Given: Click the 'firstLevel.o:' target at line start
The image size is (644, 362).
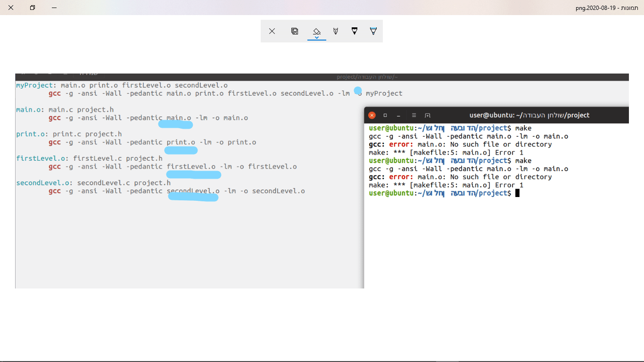Looking at the screenshot, I should click(42, 158).
